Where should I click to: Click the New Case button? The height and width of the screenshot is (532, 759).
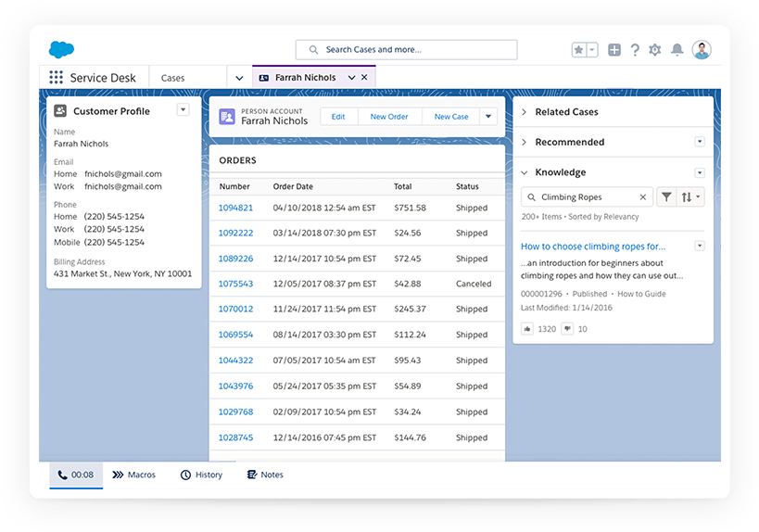coord(451,117)
